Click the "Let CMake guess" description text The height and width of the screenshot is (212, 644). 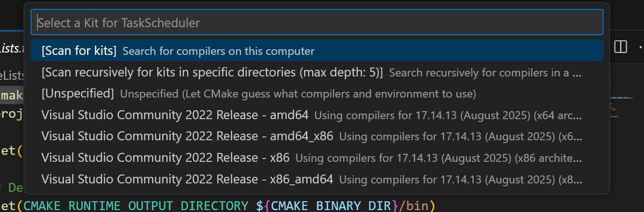tap(298, 94)
